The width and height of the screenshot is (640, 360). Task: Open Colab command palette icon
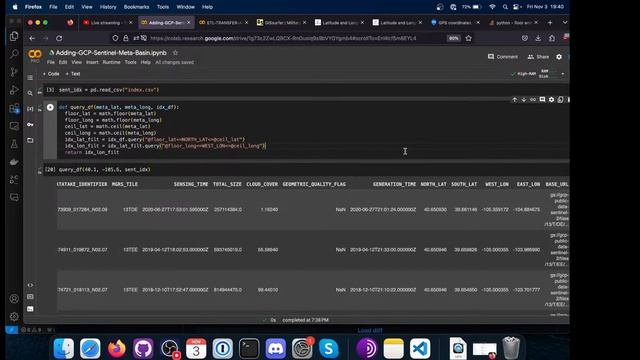click(x=30, y=297)
